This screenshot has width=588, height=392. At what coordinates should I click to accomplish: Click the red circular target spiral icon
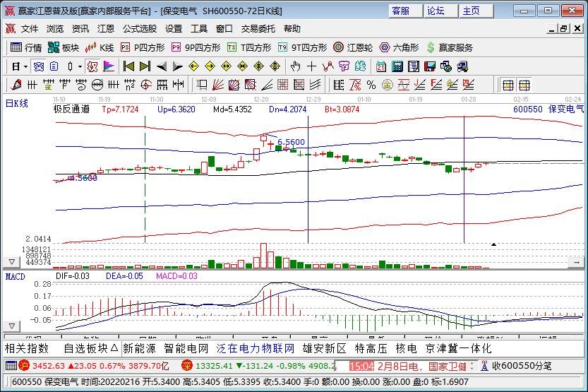[x=146, y=85]
